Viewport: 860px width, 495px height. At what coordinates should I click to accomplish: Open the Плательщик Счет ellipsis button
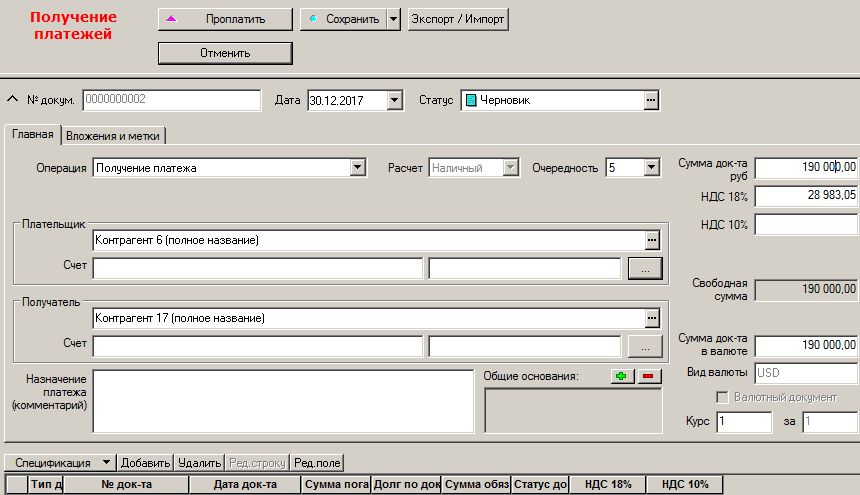tap(645, 269)
